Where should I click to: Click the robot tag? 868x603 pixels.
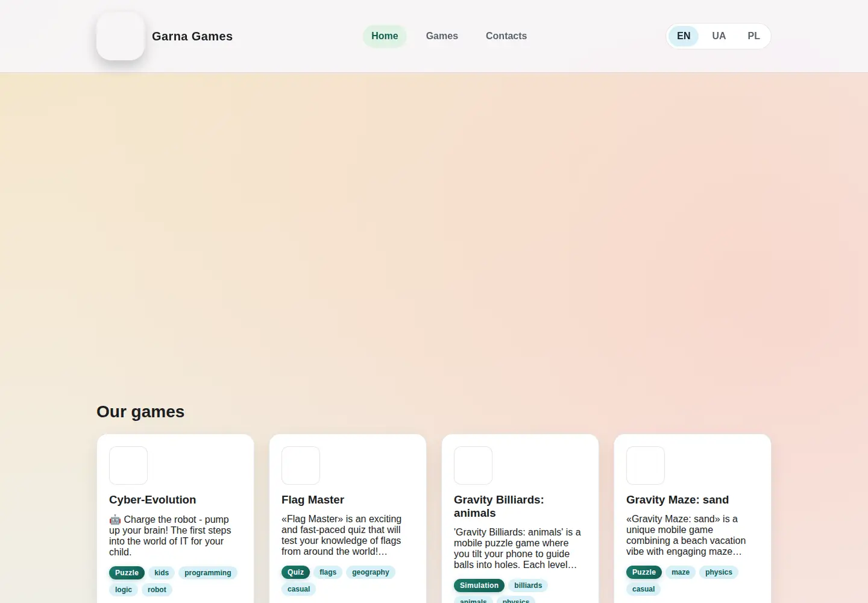click(x=157, y=590)
